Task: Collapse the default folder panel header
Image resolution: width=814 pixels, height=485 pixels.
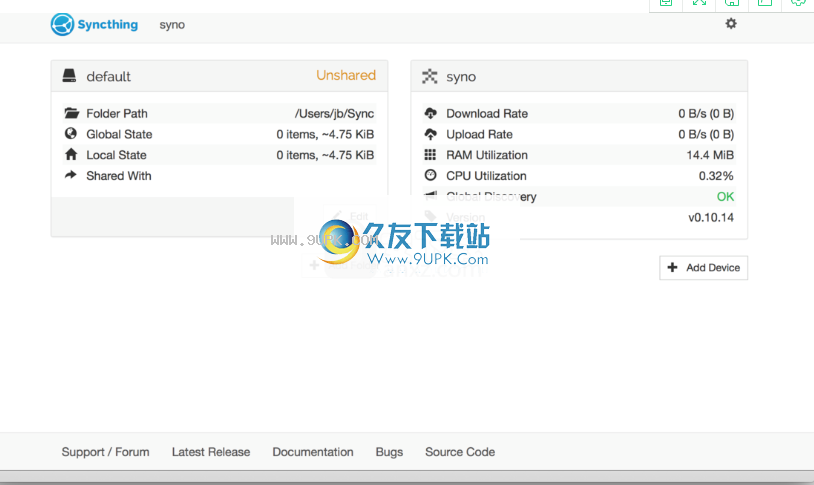Action: pyautogui.click(x=219, y=76)
